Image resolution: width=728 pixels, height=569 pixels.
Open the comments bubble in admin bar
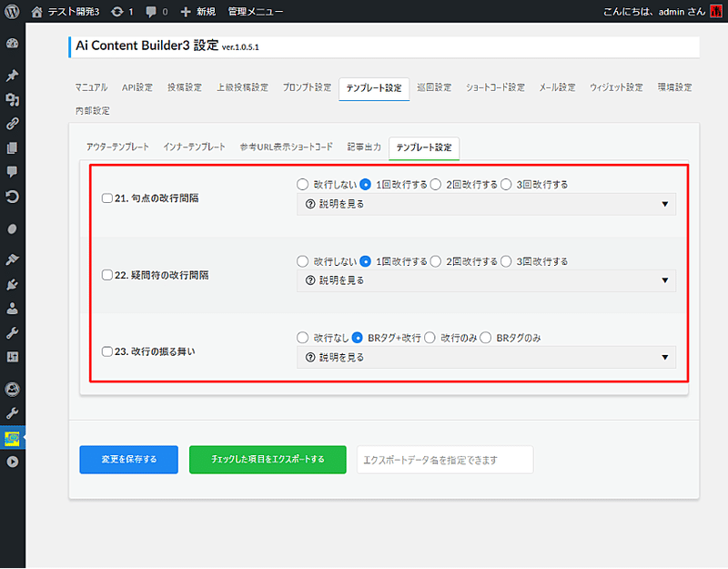151,12
